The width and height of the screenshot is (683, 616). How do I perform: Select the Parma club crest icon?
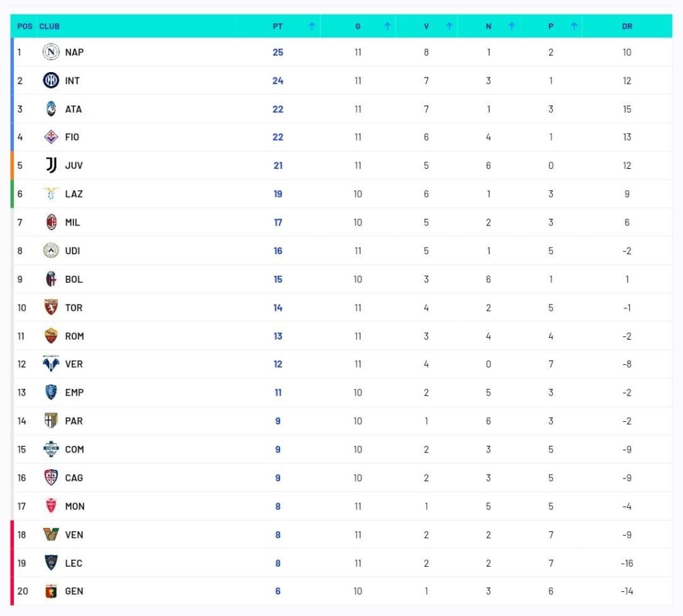pos(51,420)
